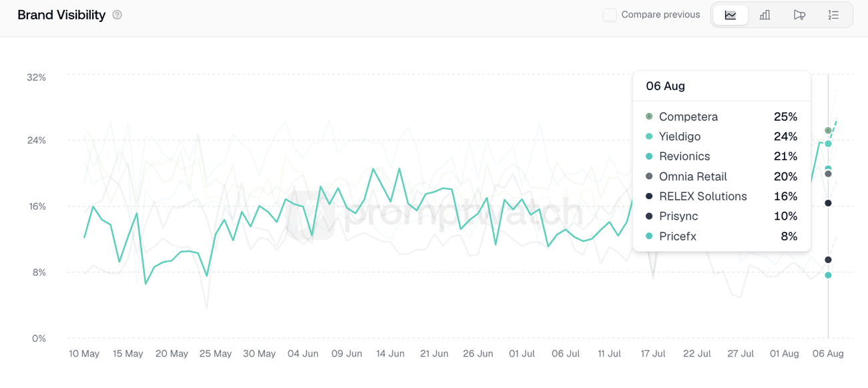Click the 17 Jul x-axis label
Viewport: 868px width, 388px height.
pyautogui.click(x=653, y=354)
